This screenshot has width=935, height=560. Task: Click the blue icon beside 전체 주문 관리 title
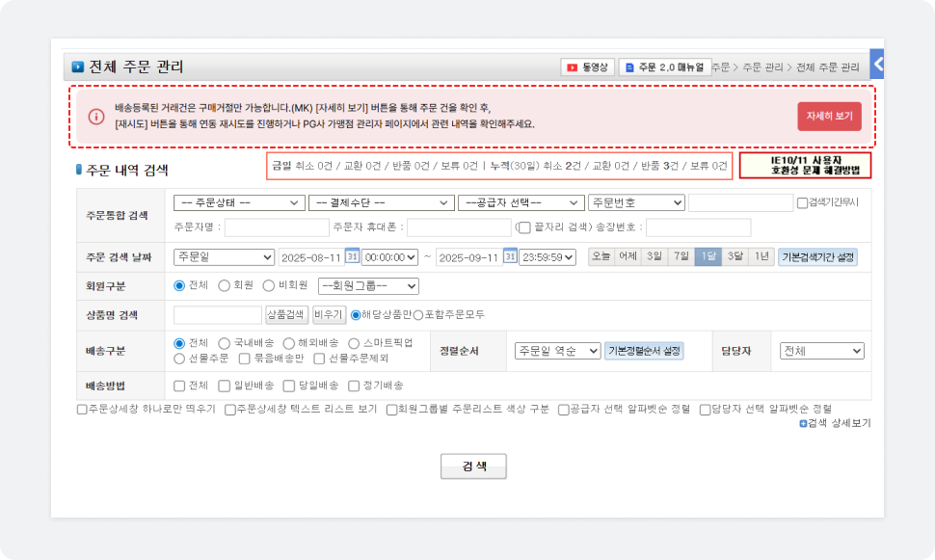(x=78, y=67)
